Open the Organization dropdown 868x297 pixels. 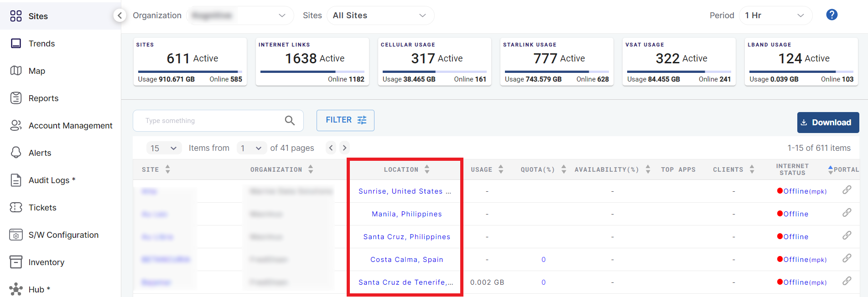tap(239, 15)
